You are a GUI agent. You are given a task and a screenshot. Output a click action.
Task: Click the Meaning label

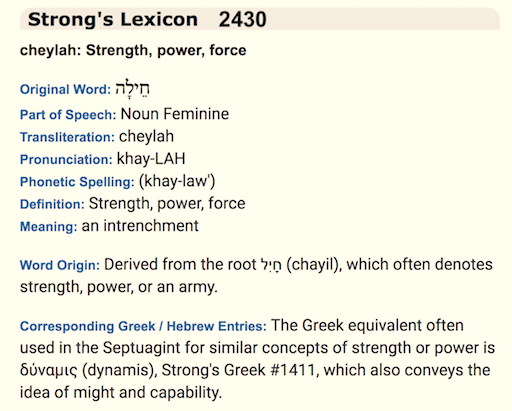coord(49,227)
